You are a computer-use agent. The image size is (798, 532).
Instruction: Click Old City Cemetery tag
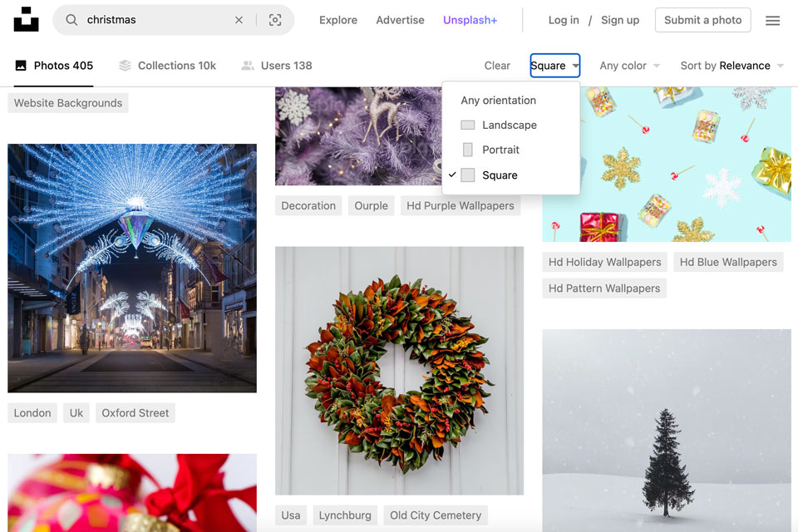436,515
